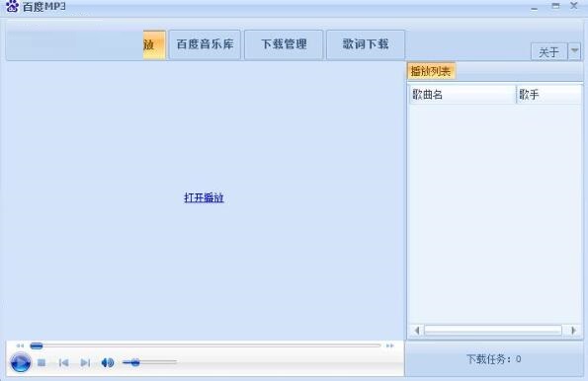Image resolution: width=588 pixels, height=381 pixels.
Task: Click the 关于 button
Action: 549,51
